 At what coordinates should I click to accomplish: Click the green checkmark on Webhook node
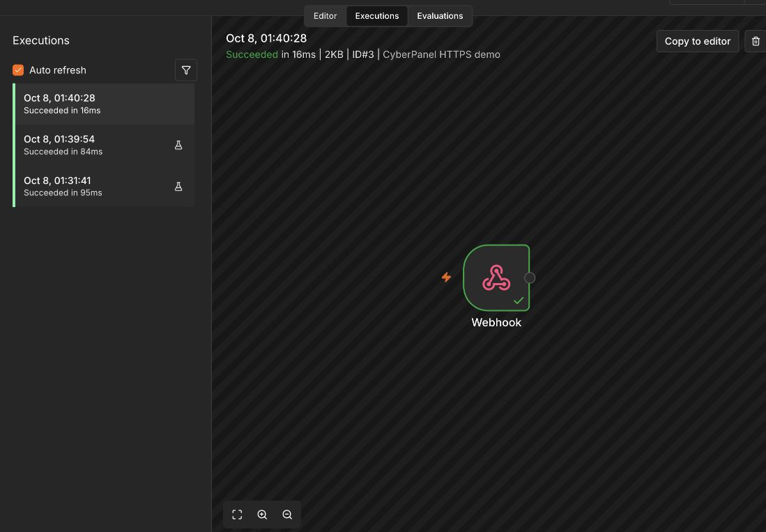pyautogui.click(x=519, y=301)
